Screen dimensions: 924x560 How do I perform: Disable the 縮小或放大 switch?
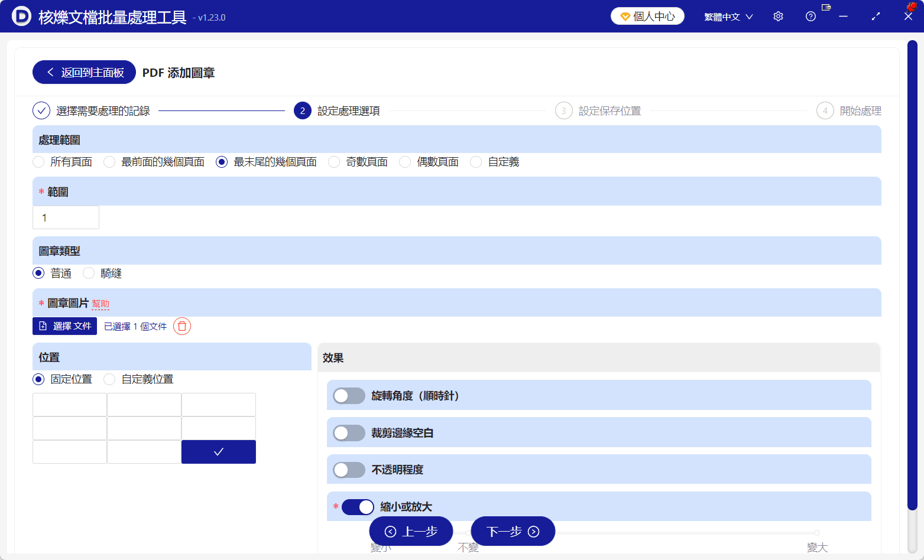point(358,507)
